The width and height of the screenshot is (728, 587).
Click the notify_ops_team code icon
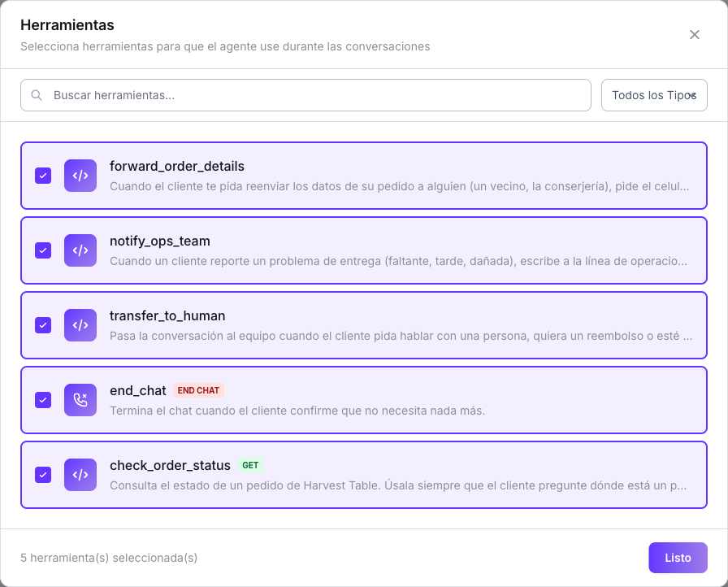80,250
